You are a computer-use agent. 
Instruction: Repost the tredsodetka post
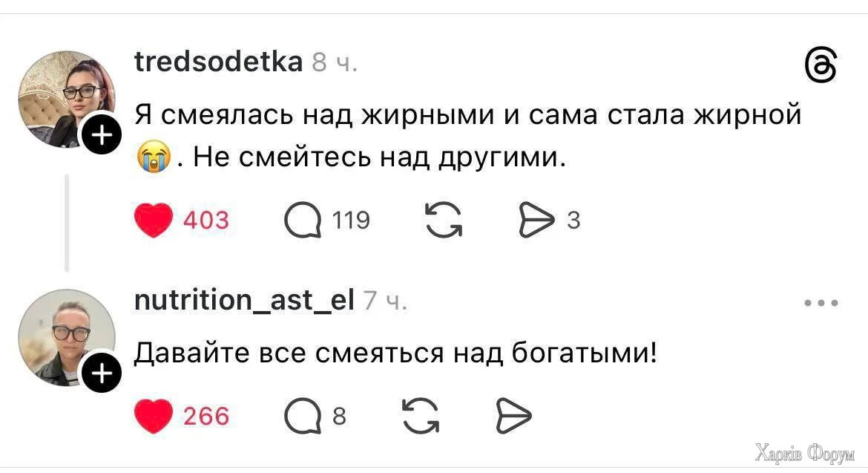(x=443, y=221)
